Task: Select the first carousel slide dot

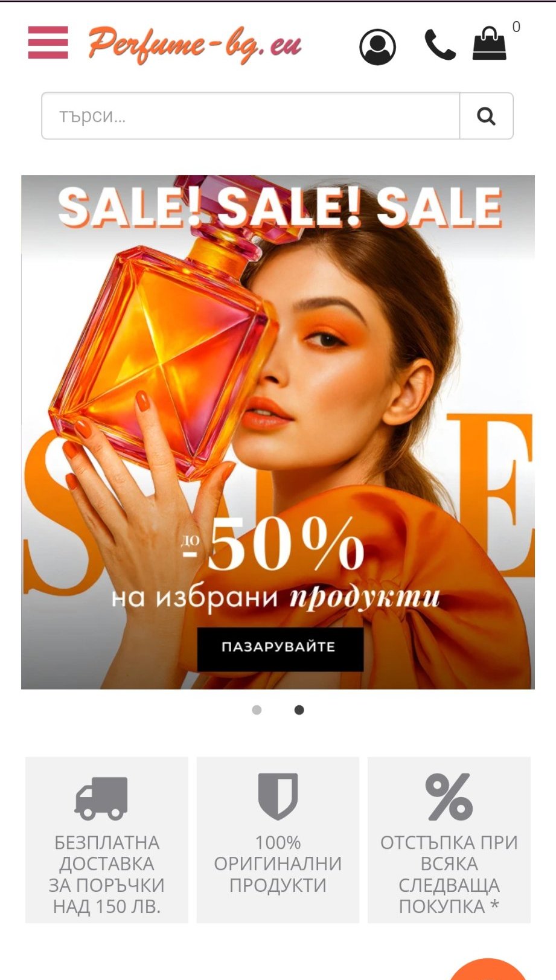Action: tap(257, 710)
